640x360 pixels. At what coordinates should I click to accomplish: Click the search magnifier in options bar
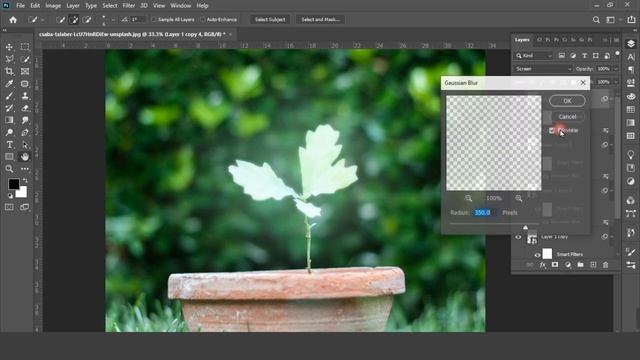point(596,20)
